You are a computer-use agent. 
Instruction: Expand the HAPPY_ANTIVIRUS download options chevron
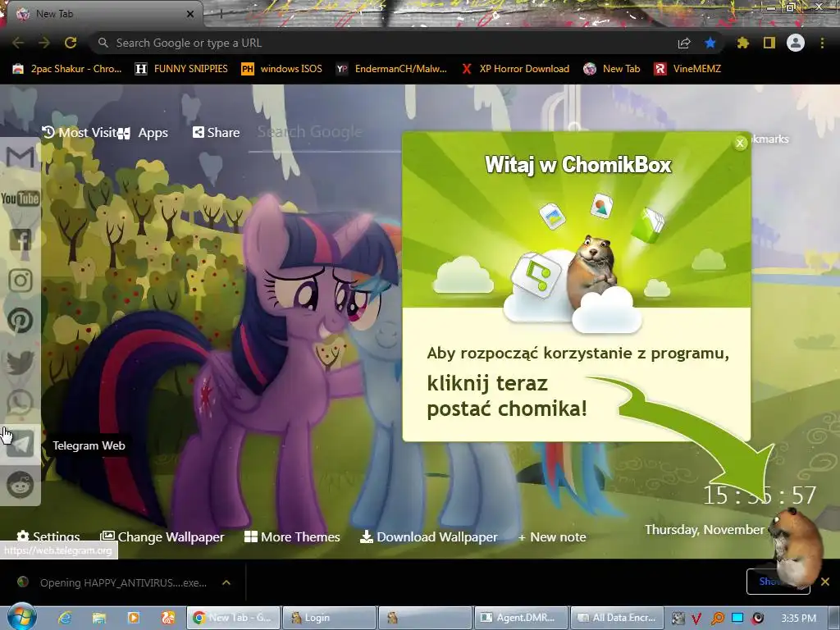coord(226,582)
